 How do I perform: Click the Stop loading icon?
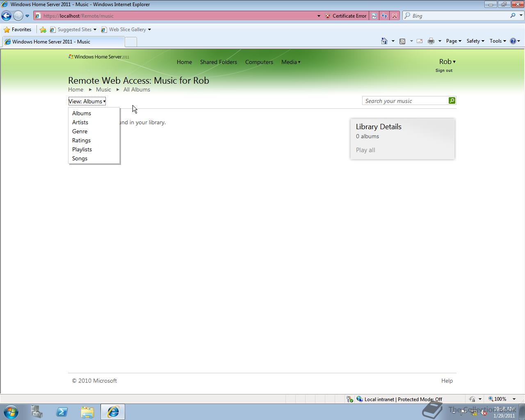395,16
